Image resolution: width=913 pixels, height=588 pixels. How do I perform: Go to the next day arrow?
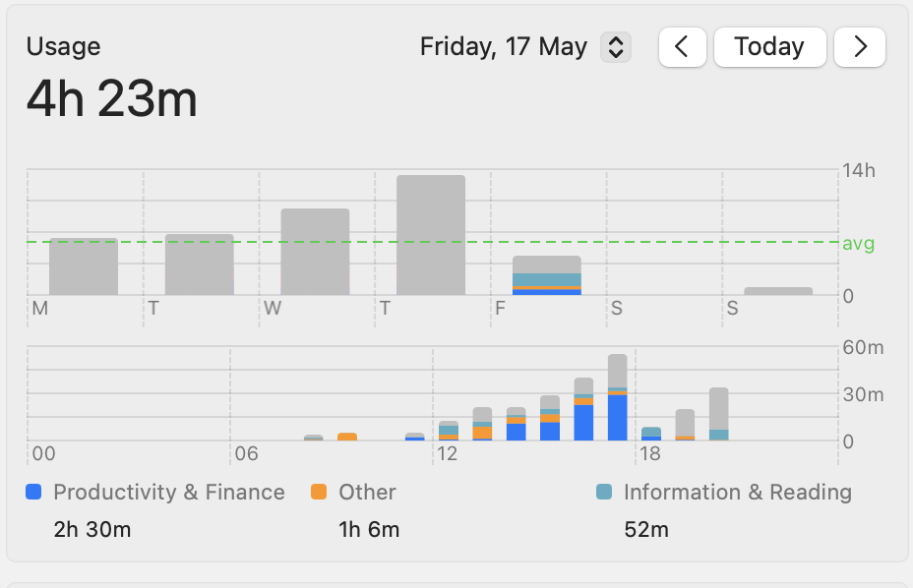tap(860, 47)
